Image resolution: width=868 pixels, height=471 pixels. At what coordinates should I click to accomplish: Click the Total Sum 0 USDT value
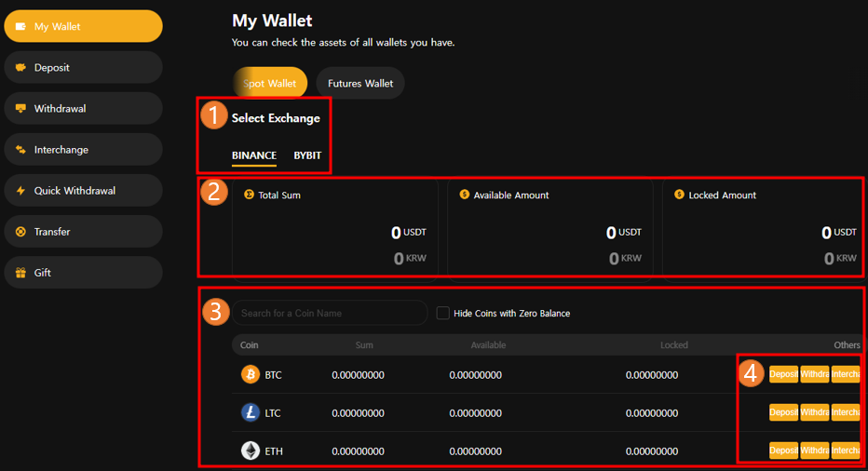pyautogui.click(x=409, y=233)
